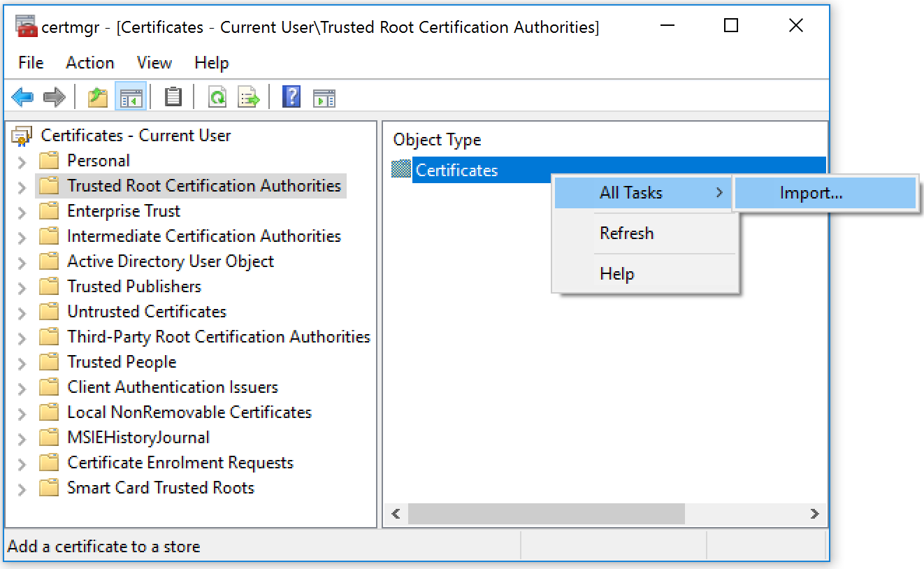
Task: Expand the Enterprise Trust node
Action: click(22, 213)
